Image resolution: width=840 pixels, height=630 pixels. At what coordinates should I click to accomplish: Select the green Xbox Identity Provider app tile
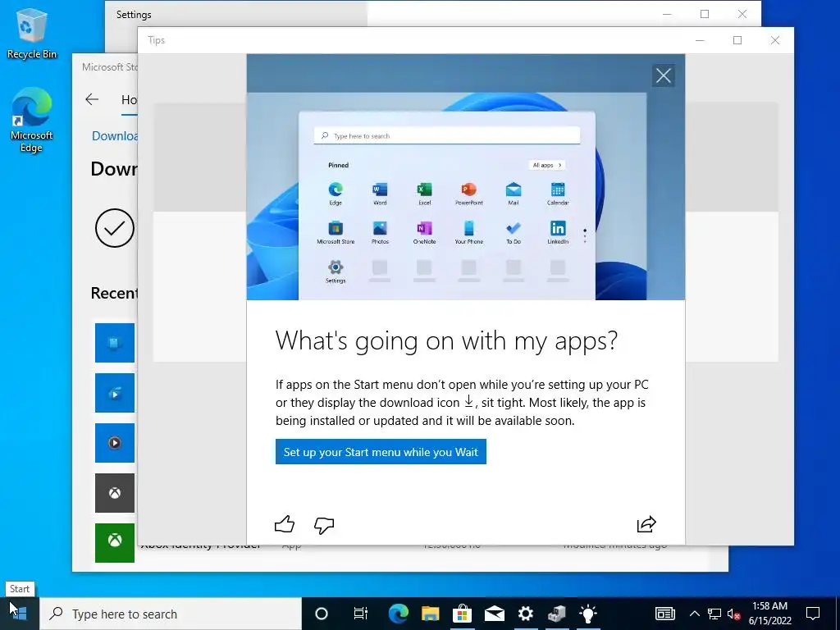click(x=115, y=543)
